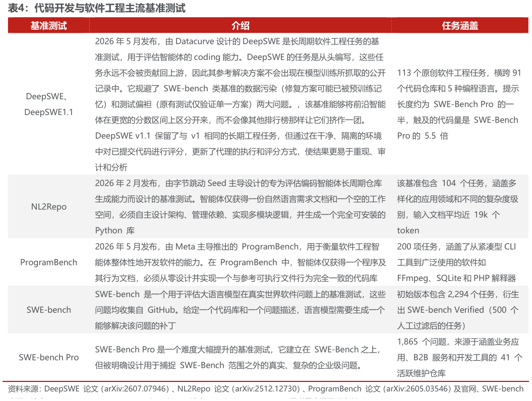Click the text Pro 的 5.5 倍
Image resolution: width=532 pixels, height=401 pixels.
(x=423, y=136)
